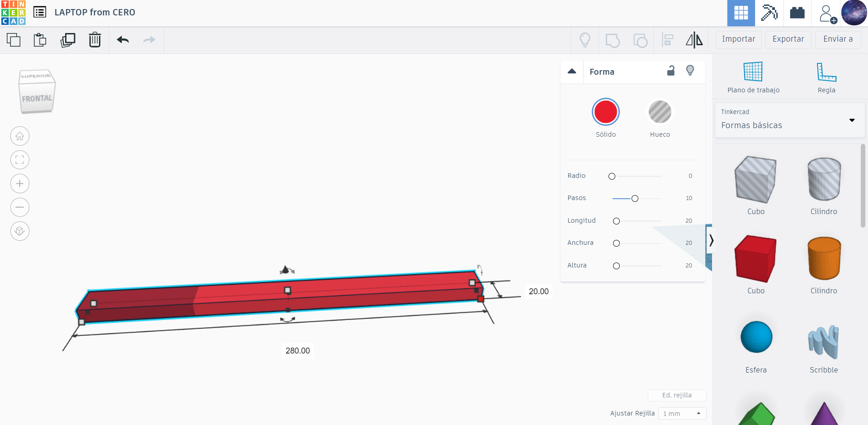Click the black cone height handle above shape
The height and width of the screenshot is (425, 868).
pos(285,270)
